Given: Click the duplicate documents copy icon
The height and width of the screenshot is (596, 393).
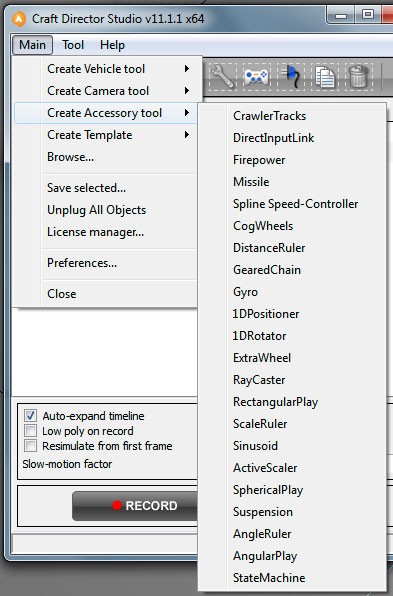Looking at the screenshot, I should (x=325, y=77).
